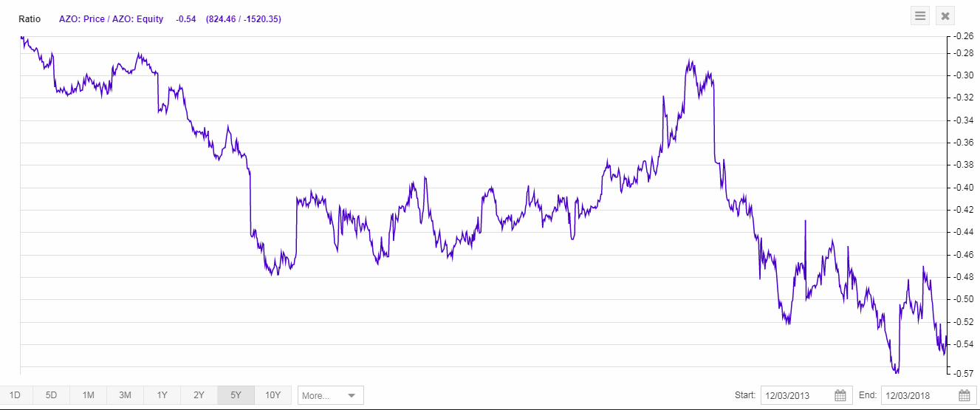
Task: Open the End date calendar picker
Action: 963,395
